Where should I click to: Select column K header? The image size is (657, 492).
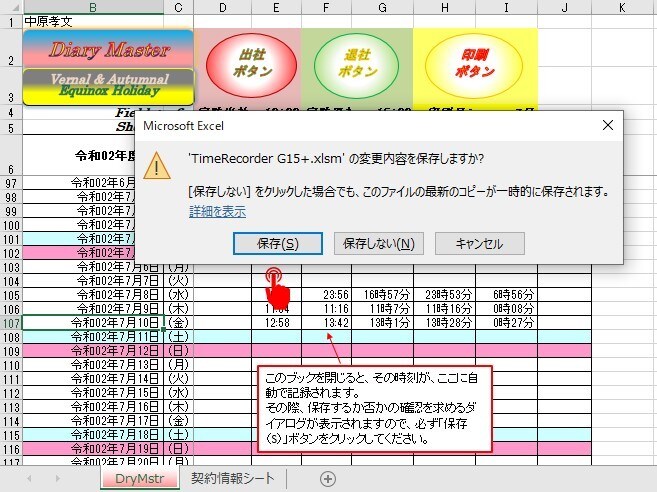622,7
